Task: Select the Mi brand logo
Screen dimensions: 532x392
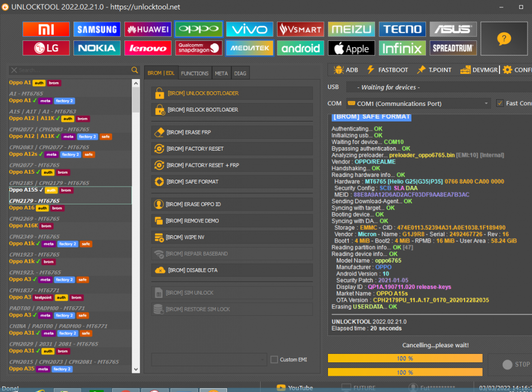Action: (x=46, y=29)
